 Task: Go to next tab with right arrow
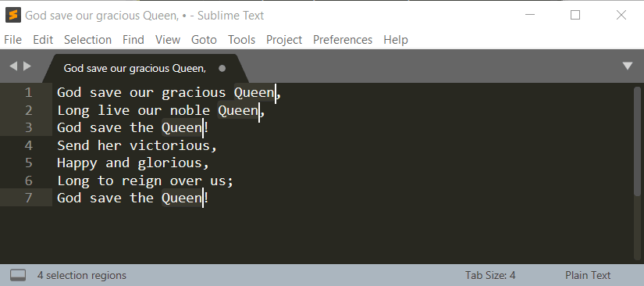[27, 66]
